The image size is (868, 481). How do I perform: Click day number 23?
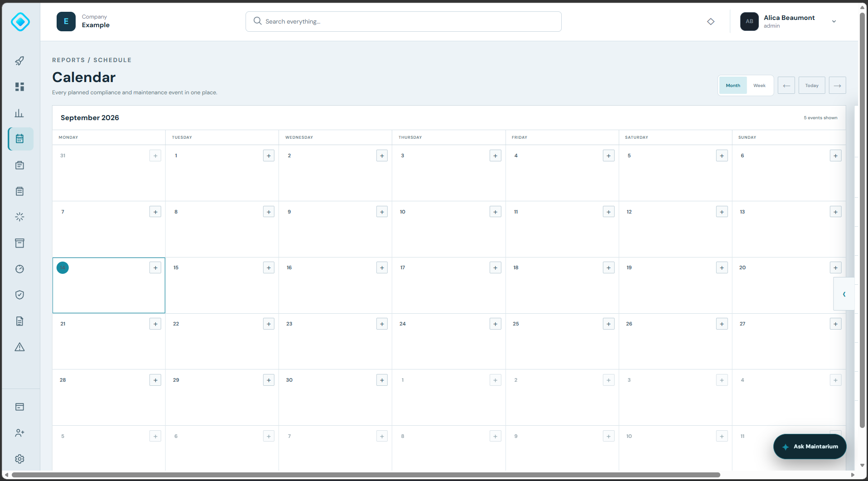pos(289,324)
